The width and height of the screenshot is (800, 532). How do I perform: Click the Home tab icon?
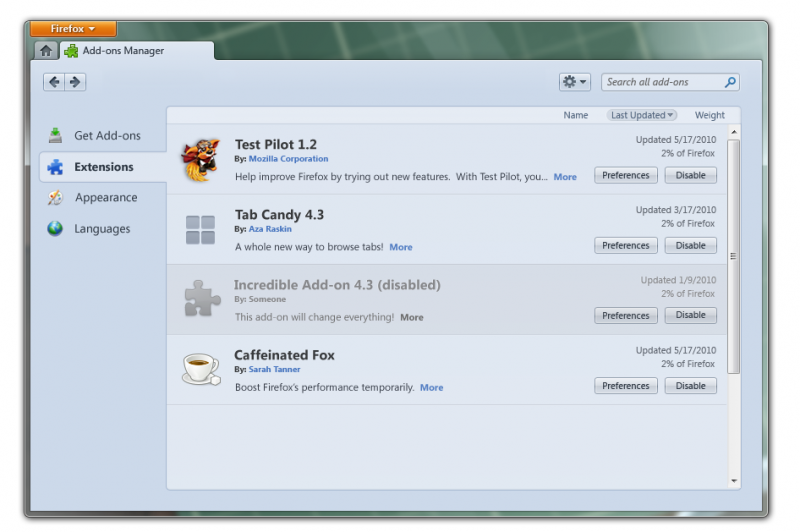[46, 51]
